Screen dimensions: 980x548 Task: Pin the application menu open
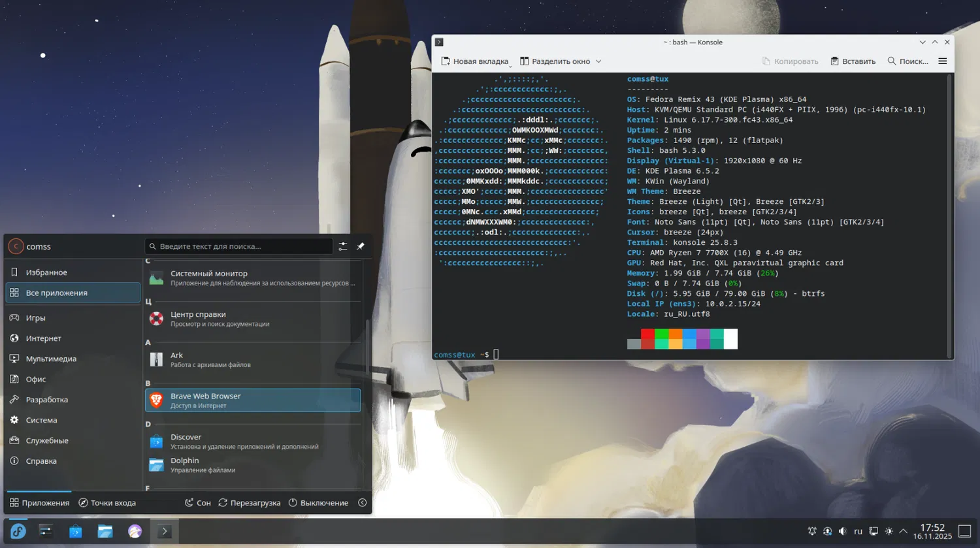(x=361, y=246)
